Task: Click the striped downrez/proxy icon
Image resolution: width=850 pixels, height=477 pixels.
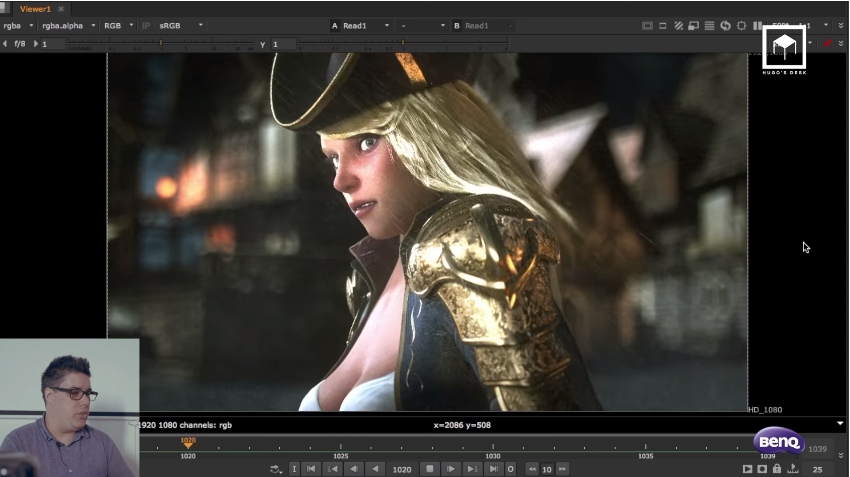Action: pyautogui.click(x=678, y=25)
